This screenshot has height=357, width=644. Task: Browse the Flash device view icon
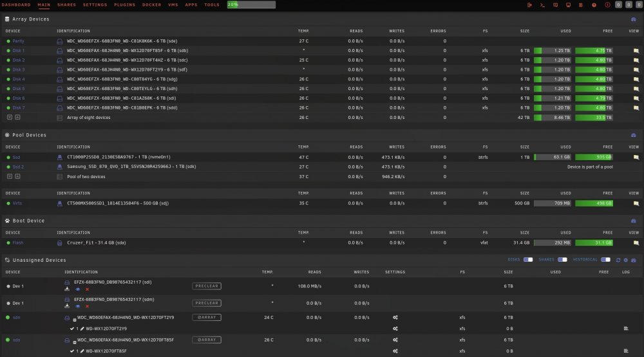pyautogui.click(x=636, y=243)
